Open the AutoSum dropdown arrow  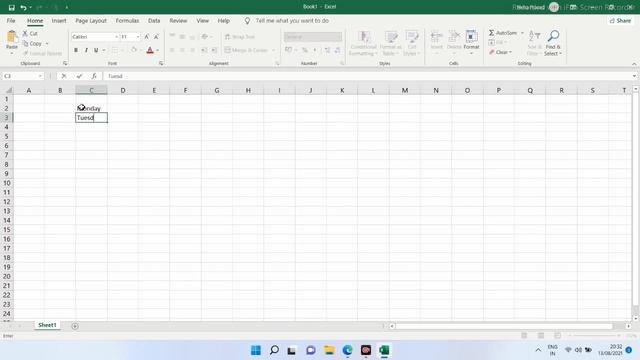tap(522, 33)
